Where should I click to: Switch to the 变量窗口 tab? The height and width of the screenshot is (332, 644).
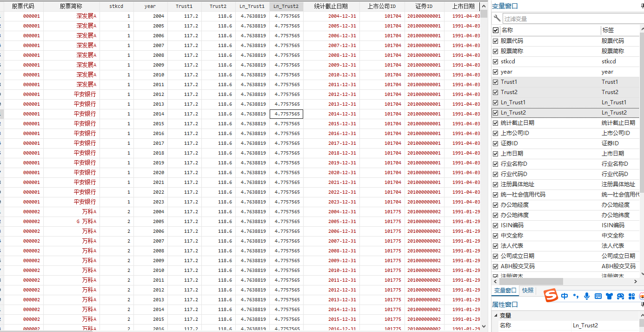tap(505, 290)
